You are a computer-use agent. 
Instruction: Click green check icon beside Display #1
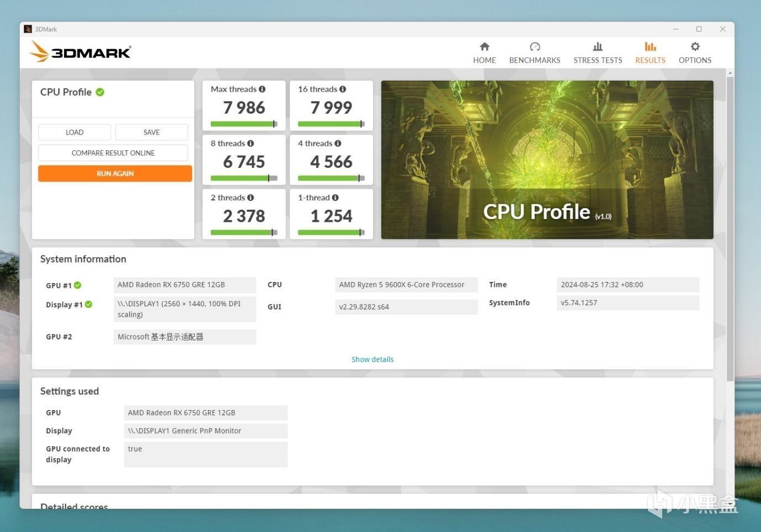pos(89,305)
